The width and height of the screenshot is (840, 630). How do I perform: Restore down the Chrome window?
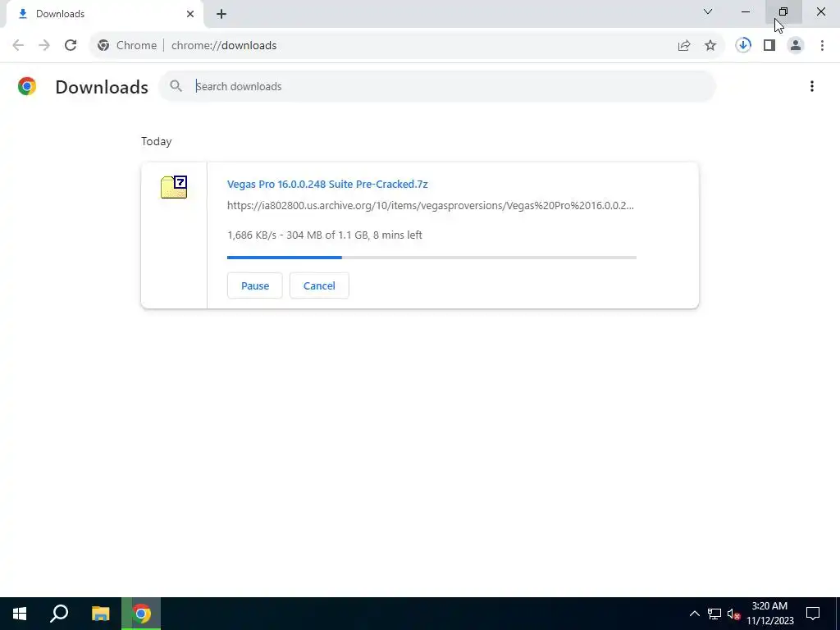click(783, 11)
